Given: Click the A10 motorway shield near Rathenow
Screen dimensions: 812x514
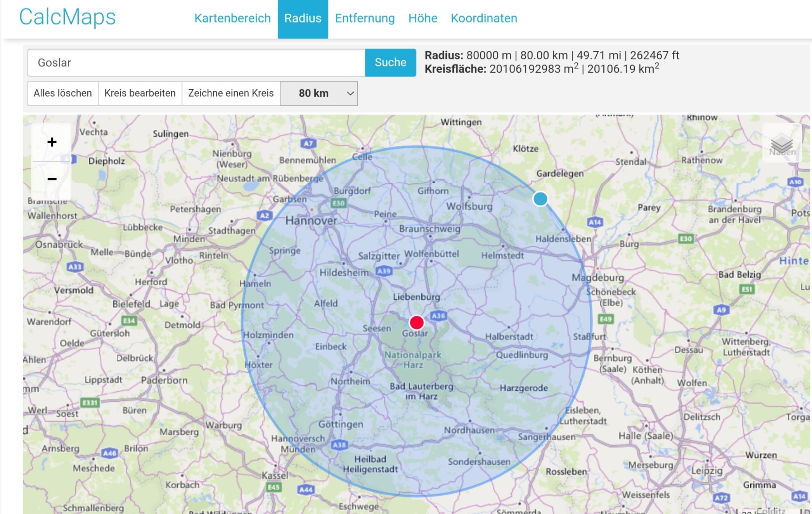Looking at the screenshot, I should [795, 182].
